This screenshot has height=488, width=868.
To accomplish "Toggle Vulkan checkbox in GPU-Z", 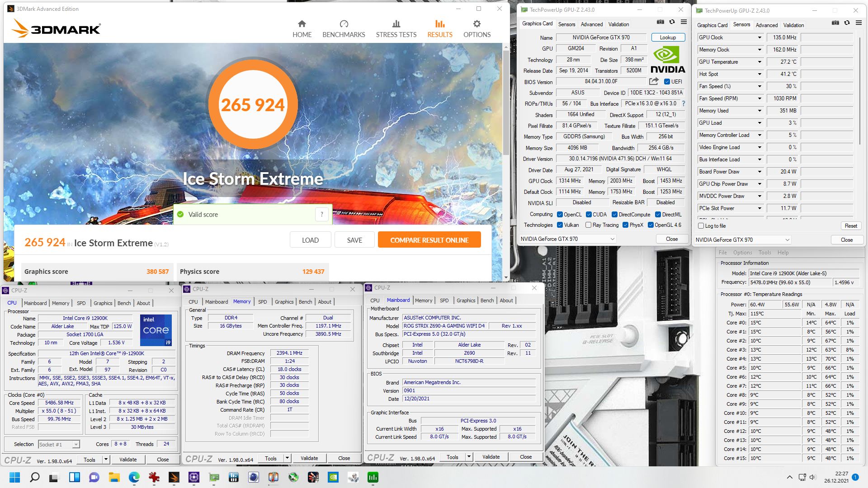I will coord(560,225).
